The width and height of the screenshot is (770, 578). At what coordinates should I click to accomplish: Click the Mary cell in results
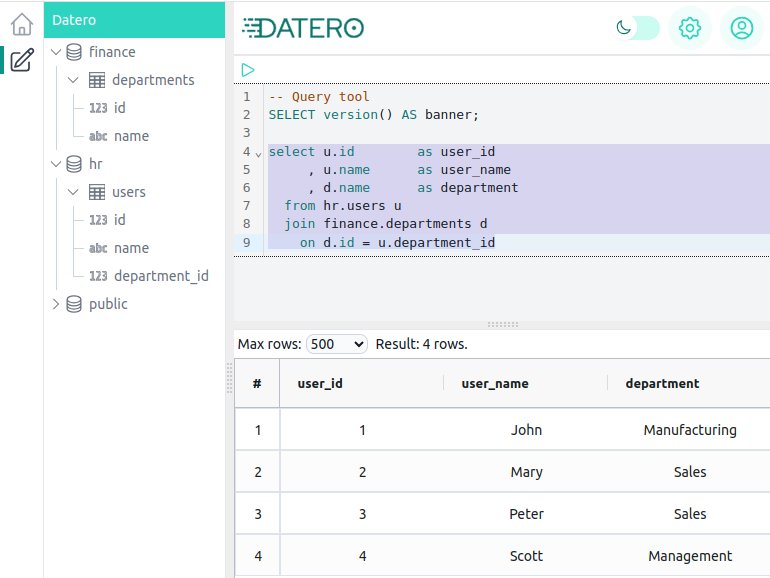[x=526, y=472]
